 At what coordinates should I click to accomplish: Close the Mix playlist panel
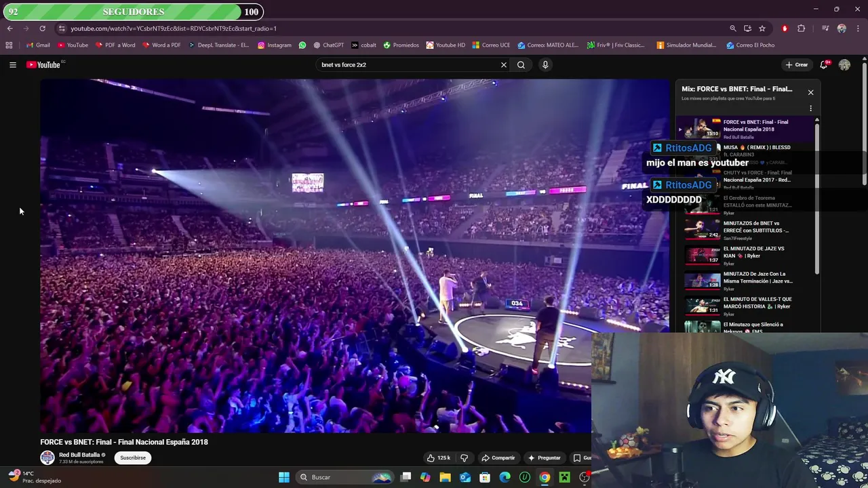pos(810,92)
